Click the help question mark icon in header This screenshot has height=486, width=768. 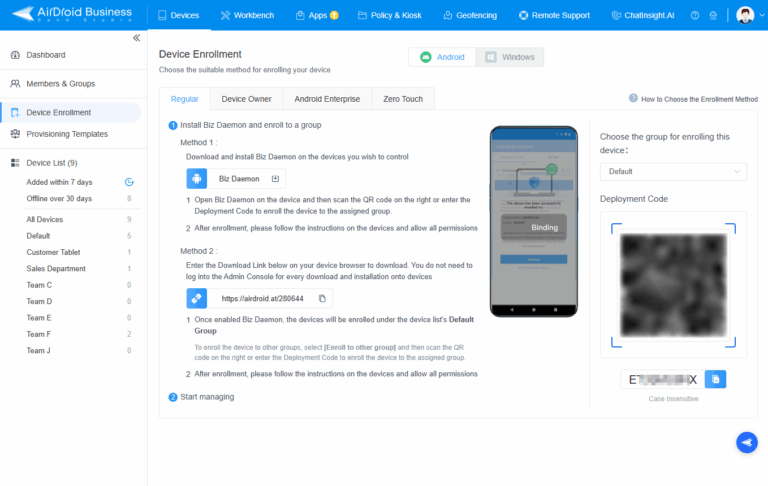coord(695,15)
